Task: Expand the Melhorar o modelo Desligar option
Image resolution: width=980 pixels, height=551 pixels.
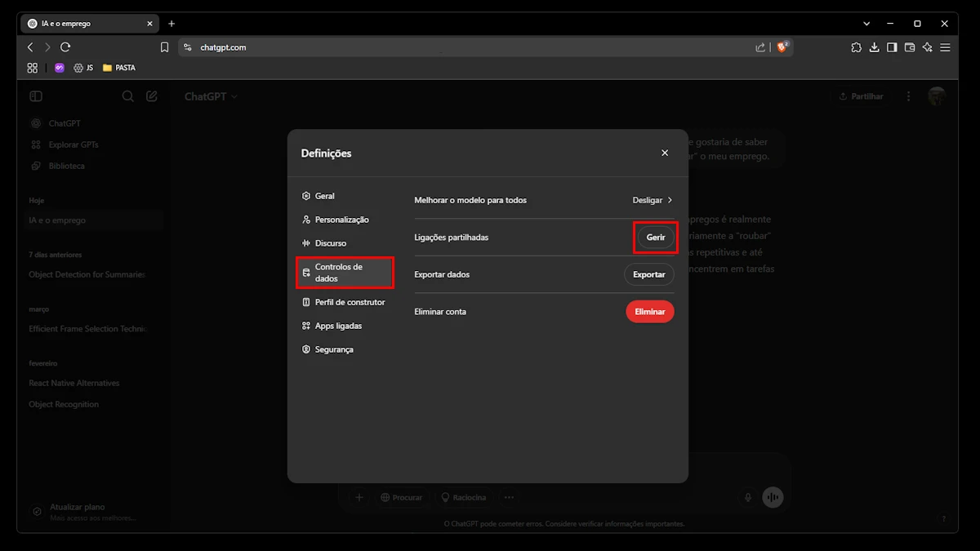Action: point(653,200)
